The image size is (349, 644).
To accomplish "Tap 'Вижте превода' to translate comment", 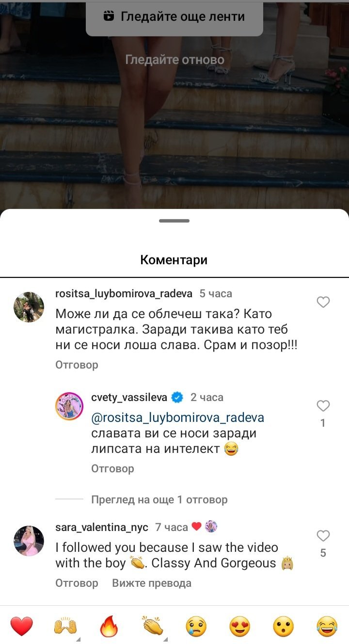I will click(x=152, y=583).
